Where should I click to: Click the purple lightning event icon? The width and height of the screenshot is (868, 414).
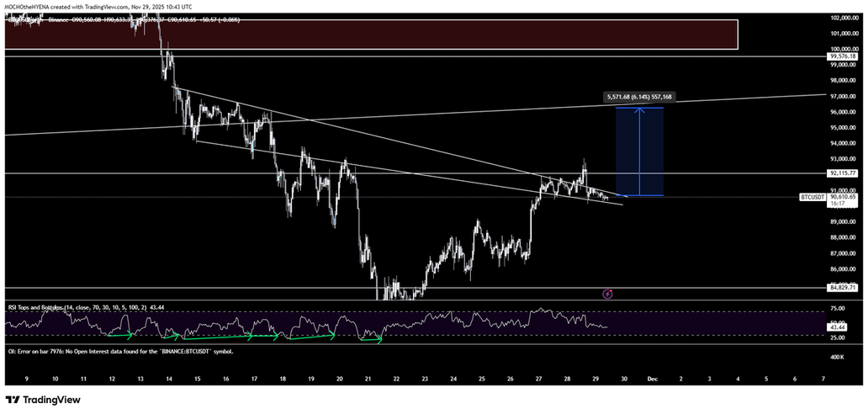pos(608,294)
